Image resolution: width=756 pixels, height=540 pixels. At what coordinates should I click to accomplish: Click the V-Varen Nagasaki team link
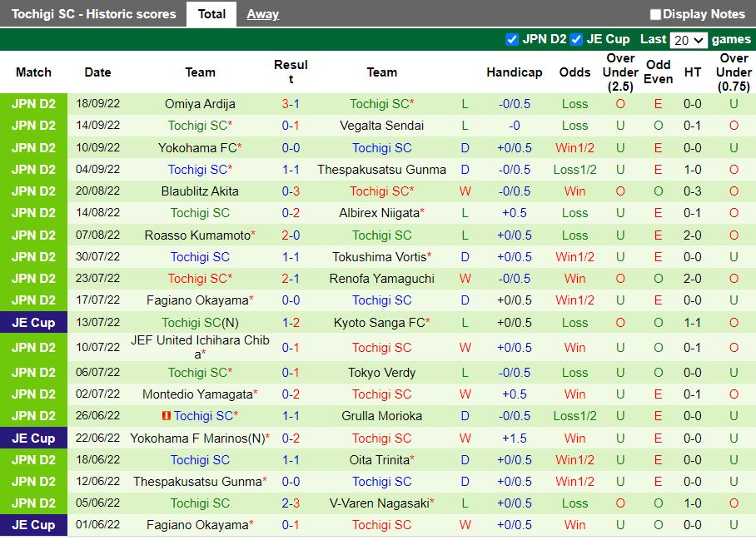pyautogui.click(x=382, y=503)
